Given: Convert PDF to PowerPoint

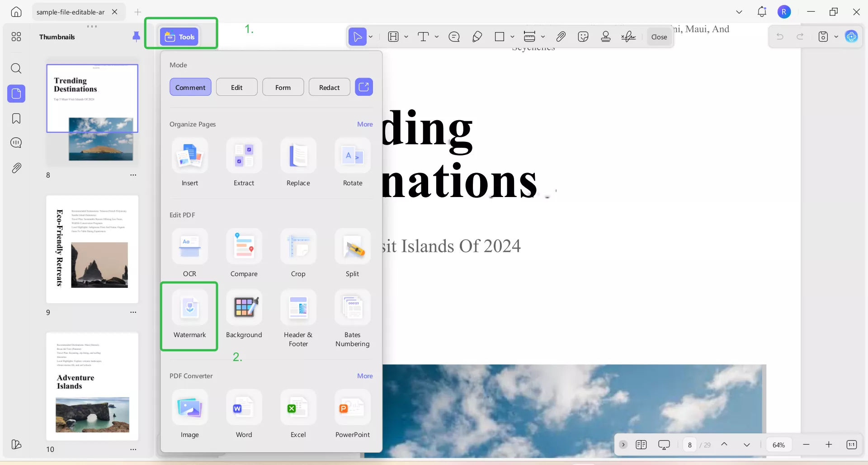Looking at the screenshot, I should tap(353, 414).
